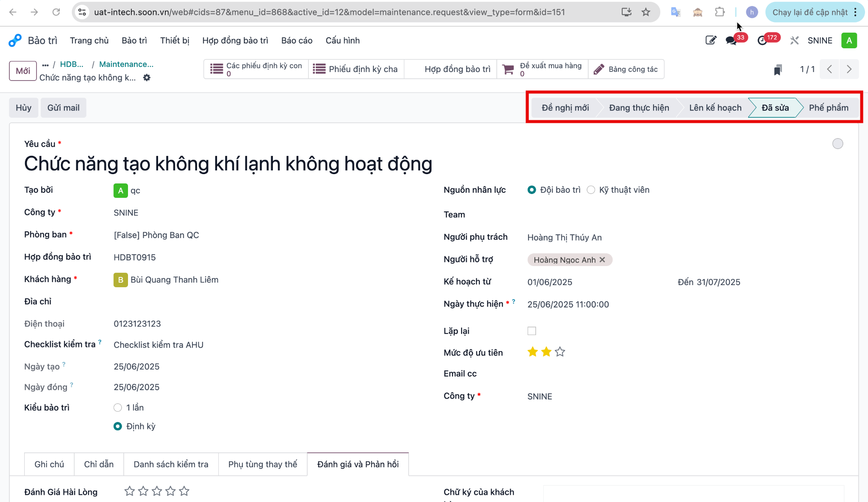Open the browser extensions puzzle icon
The image size is (868, 502).
(x=720, y=12)
